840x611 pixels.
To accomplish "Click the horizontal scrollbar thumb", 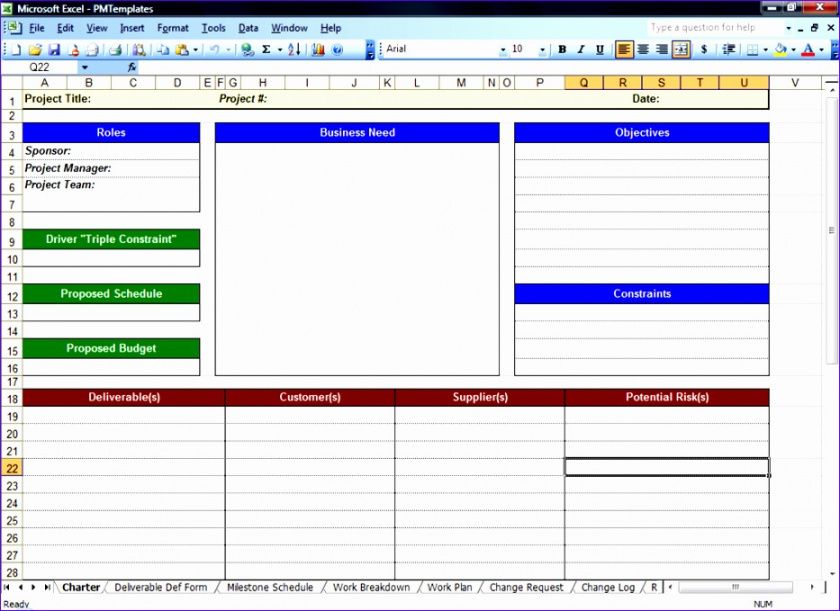I will [735, 587].
